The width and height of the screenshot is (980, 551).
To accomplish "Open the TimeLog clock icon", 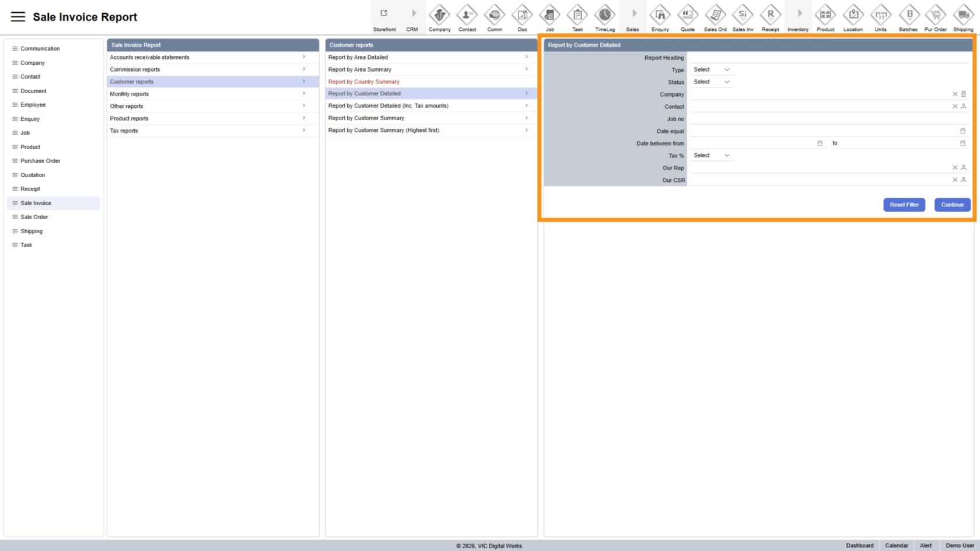I will coord(605,15).
